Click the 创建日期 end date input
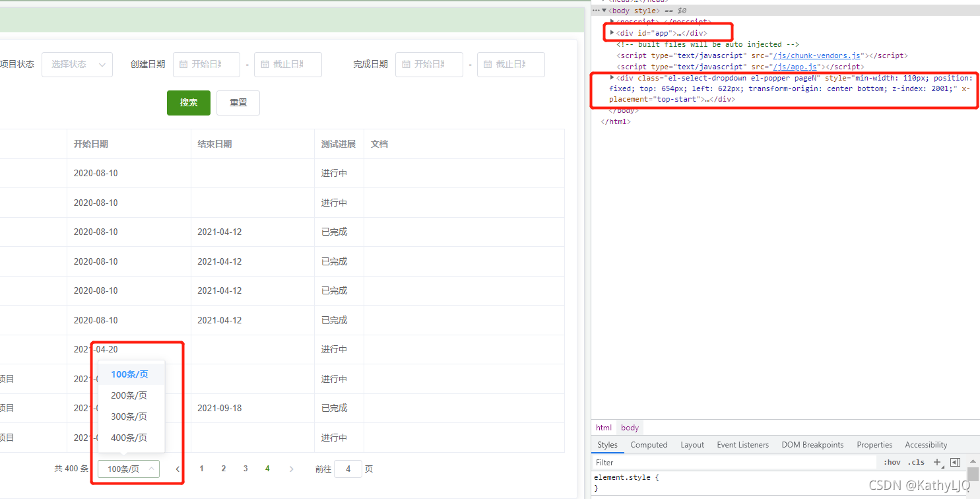The height and width of the screenshot is (499, 980). point(288,65)
